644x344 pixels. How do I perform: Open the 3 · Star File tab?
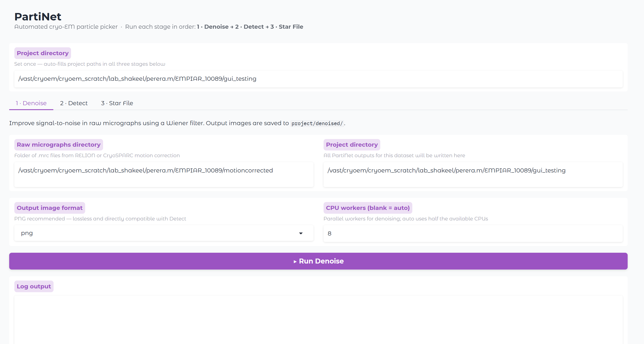coord(117,103)
